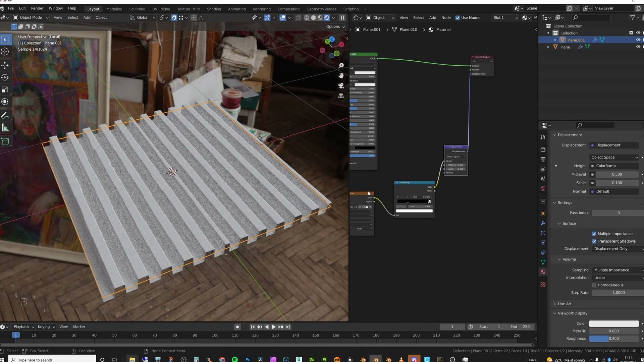The image size is (644, 362).
Task: Expand the Plane.001 outliner tree arrow
Action: [555, 40]
